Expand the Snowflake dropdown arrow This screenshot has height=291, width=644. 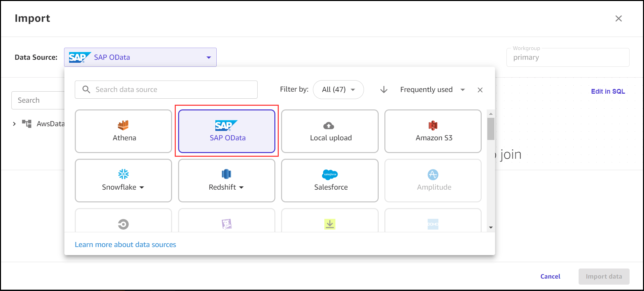tap(142, 187)
